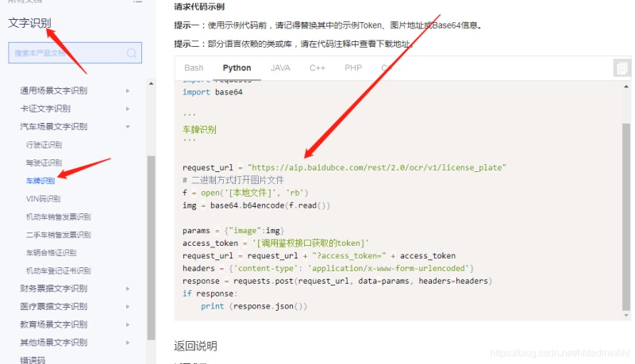Expand 医疗票据文字识别 section

127,306
